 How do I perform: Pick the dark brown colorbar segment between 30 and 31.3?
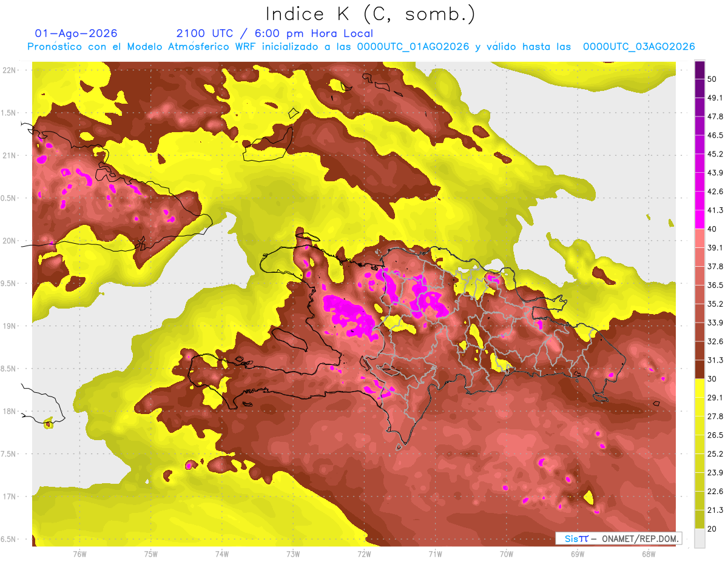click(x=699, y=369)
